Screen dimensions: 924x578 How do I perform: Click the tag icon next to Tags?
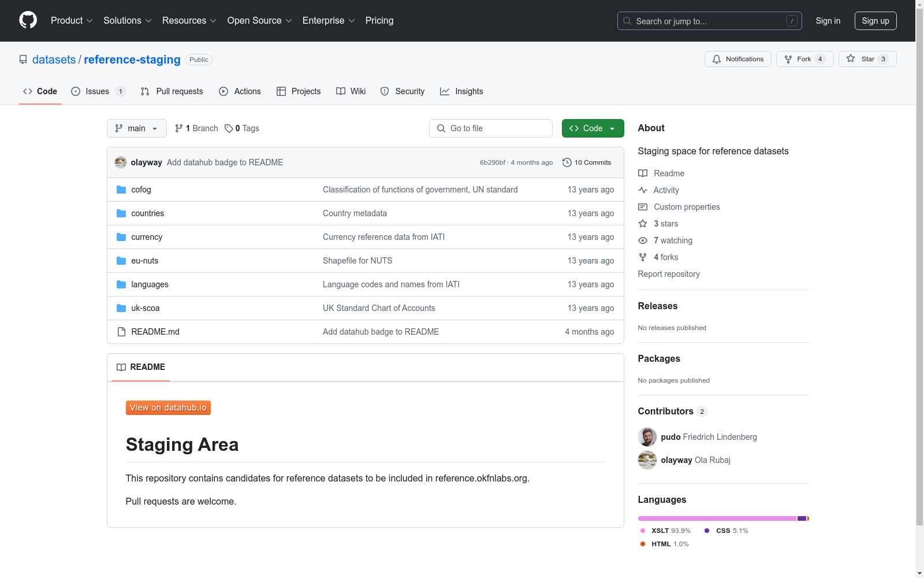[x=229, y=128]
